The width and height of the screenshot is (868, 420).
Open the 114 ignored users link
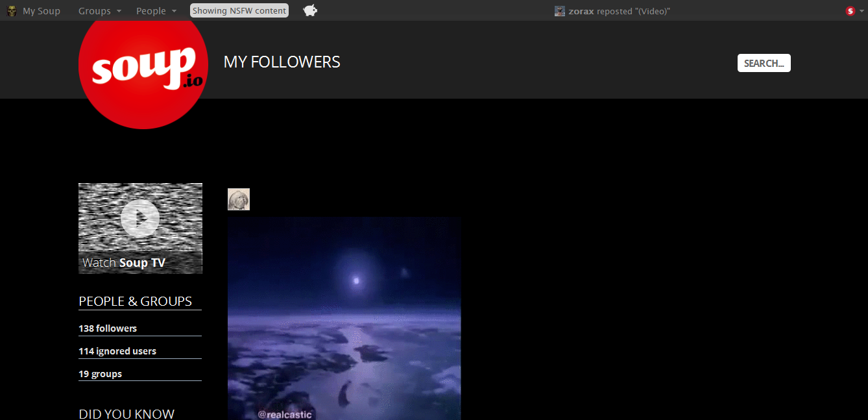[x=117, y=351]
